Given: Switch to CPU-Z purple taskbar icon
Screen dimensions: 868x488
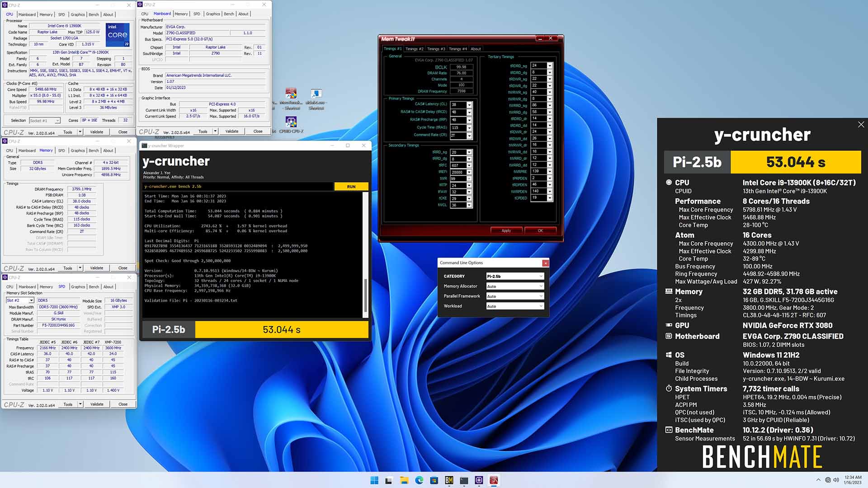Looking at the screenshot, I should (x=479, y=480).
